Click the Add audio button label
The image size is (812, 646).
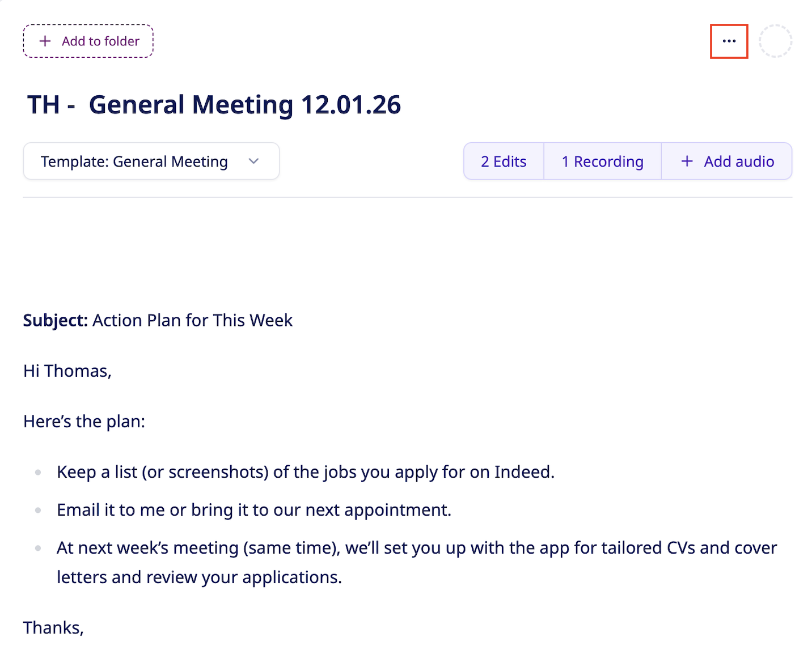pos(739,161)
